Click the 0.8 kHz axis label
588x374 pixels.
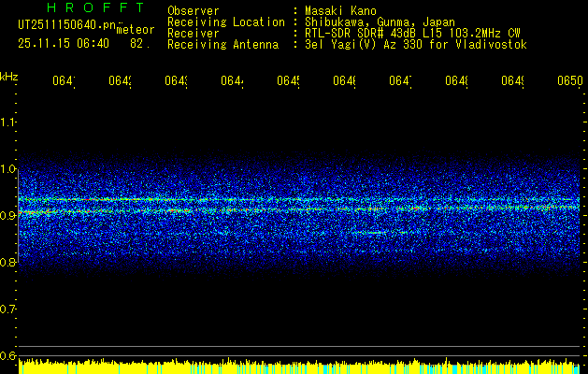[x=7, y=262]
